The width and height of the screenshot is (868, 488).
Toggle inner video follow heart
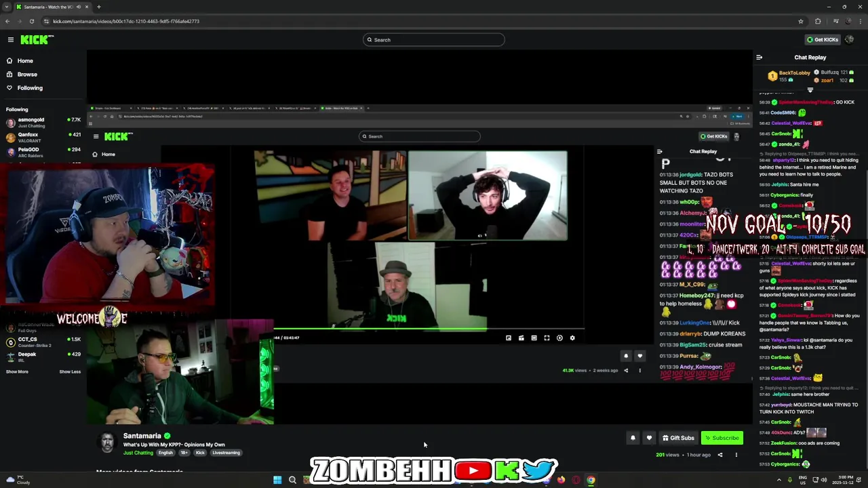tap(639, 356)
